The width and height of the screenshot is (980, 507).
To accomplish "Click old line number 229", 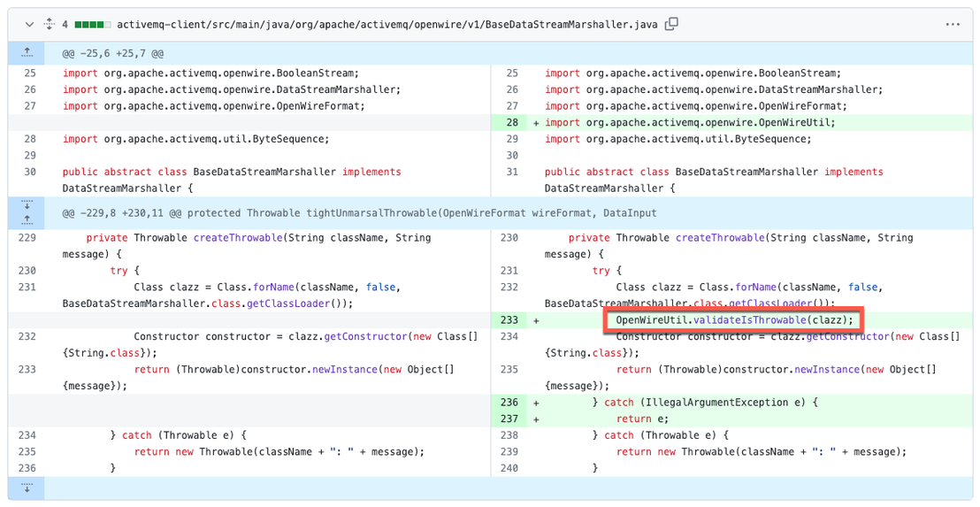I will click(x=27, y=238).
